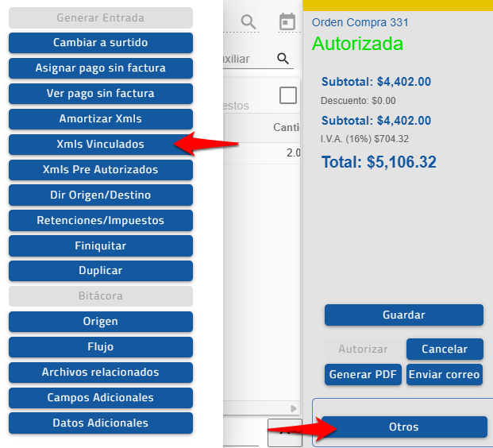Click the Descuento: $0.00 line

pyautogui.click(x=358, y=101)
